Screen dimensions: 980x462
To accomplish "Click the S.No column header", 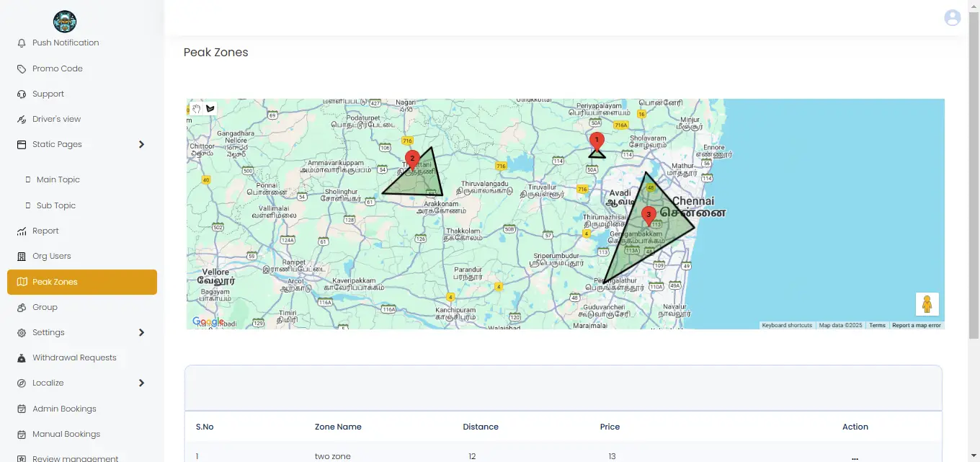I will 205,427.
